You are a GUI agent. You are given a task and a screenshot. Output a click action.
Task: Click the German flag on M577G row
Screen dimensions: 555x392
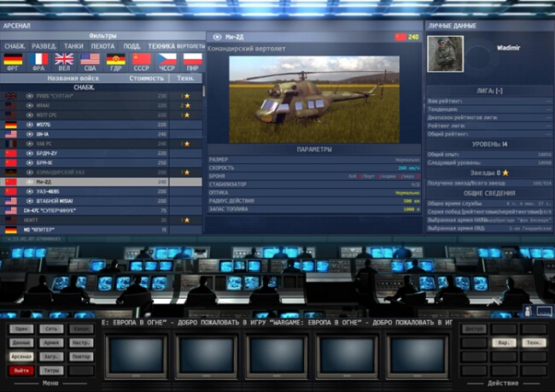coord(10,125)
